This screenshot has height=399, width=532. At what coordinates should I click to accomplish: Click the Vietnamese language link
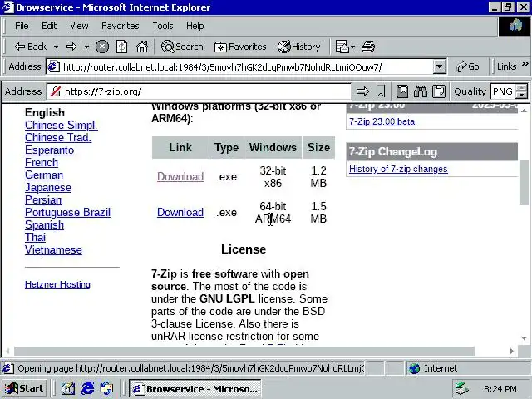(x=53, y=250)
